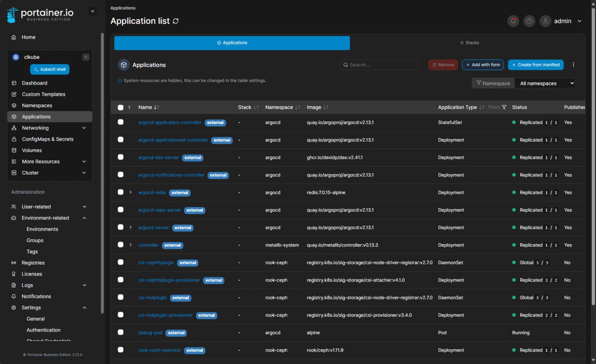Open the help icon
596x364 pixels.
529,21
